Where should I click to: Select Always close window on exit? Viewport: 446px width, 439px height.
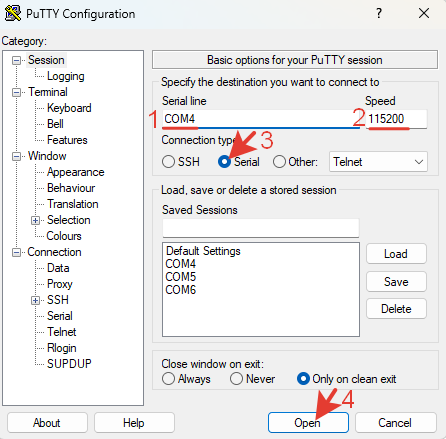click(168, 379)
